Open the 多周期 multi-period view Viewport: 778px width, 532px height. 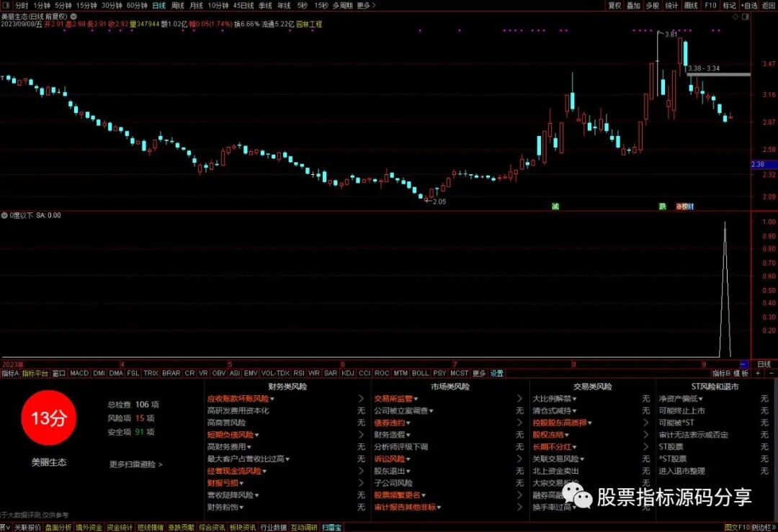pos(342,6)
